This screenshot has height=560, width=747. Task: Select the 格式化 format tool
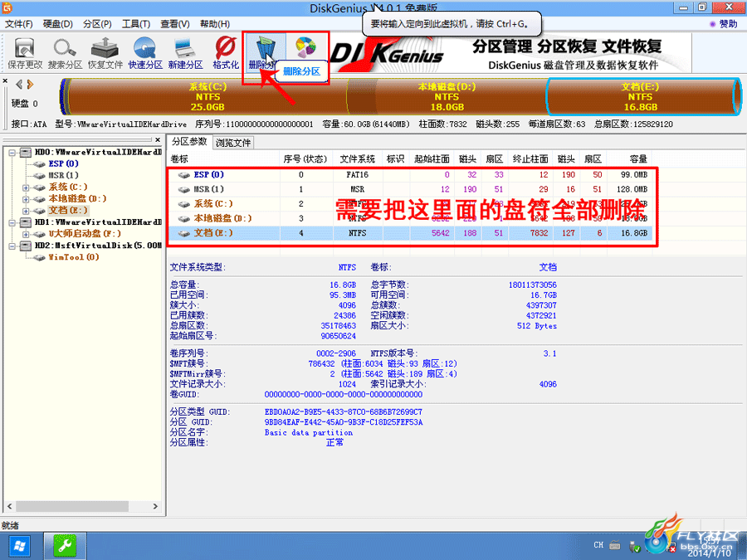(x=225, y=53)
